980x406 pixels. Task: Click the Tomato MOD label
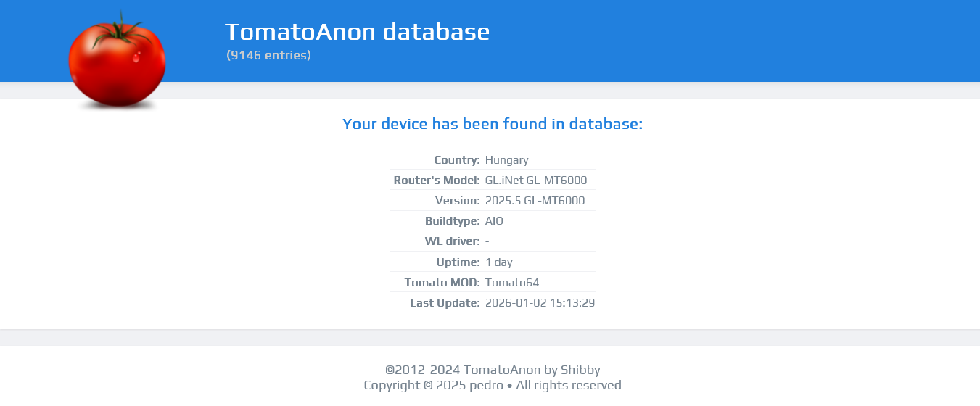click(x=442, y=283)
